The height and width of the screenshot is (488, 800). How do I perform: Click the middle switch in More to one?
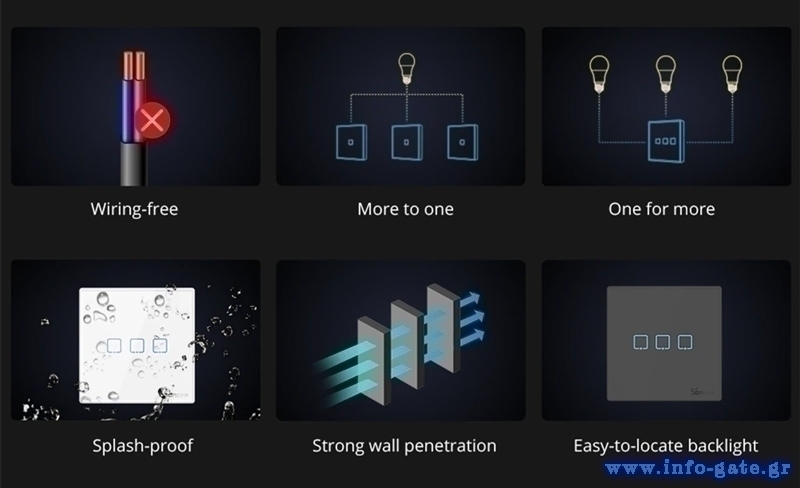[407, 142]
